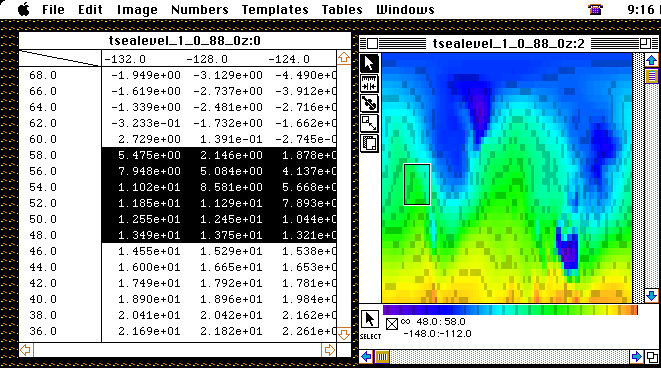The image size is (661, 368).
Task: Click image window horizontal scrollbar track
Action: point(509,357)
